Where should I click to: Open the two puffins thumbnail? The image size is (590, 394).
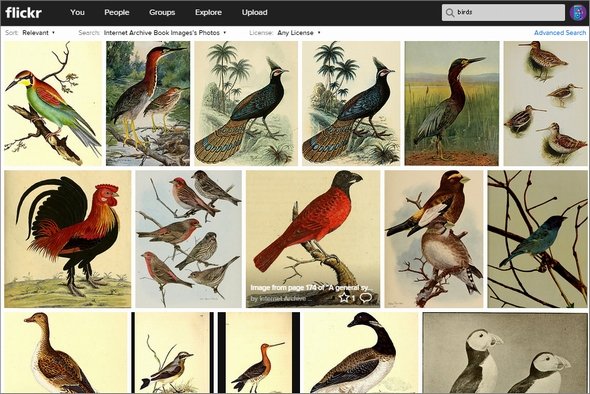(x=505, y=353)
